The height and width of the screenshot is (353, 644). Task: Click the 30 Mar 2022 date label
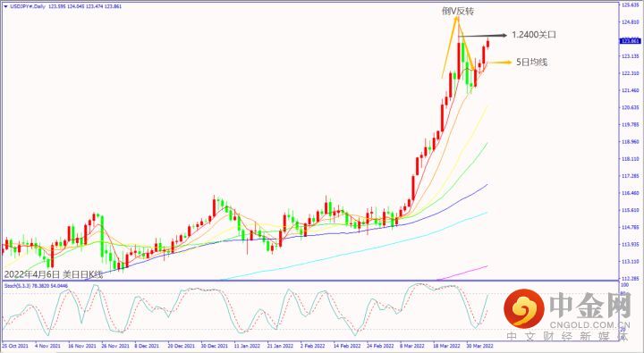480,346
